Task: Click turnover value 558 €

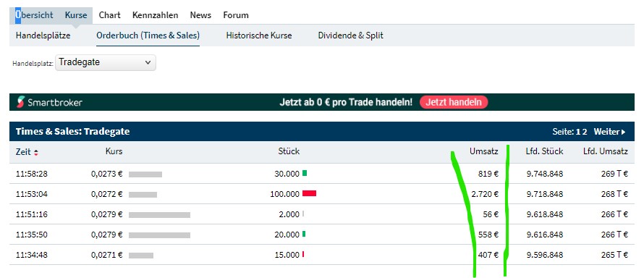Action: (x=488, y=235)
